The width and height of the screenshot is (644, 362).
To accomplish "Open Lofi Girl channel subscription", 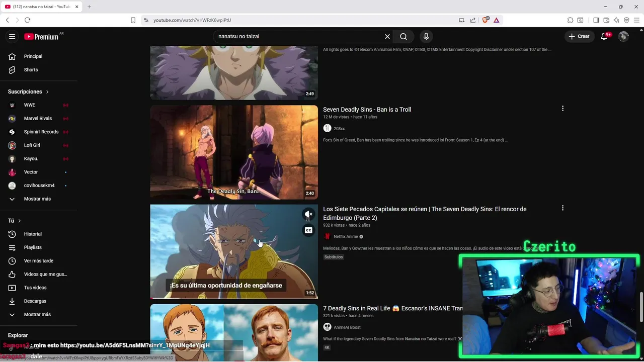I will click(x=38, y=145).
